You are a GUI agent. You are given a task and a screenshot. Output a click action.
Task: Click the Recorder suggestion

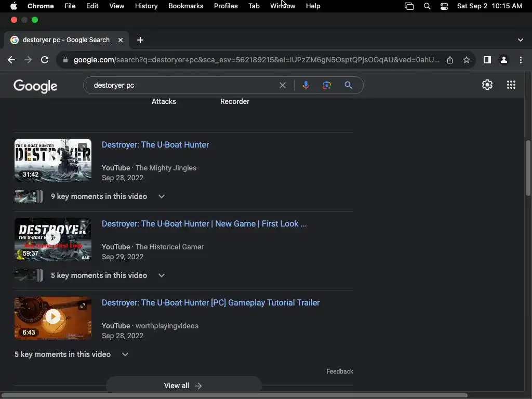click(x=235, y=101)
